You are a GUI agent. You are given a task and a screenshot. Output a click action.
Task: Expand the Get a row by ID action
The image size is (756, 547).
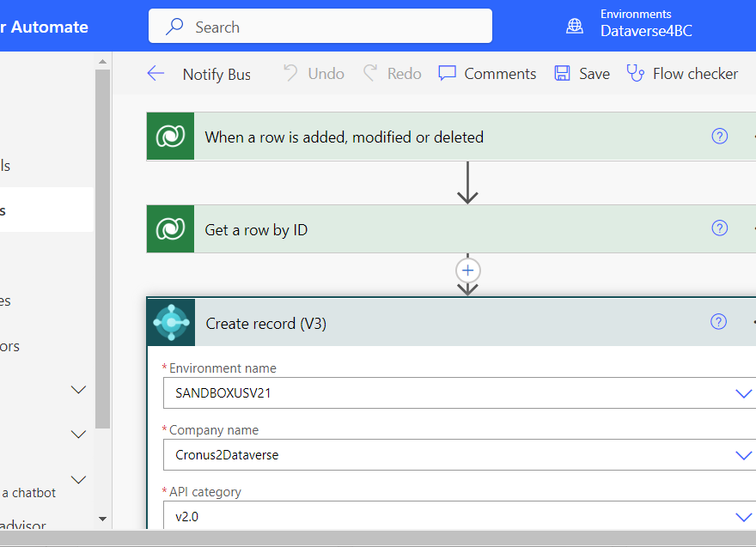tap(451, 229)
